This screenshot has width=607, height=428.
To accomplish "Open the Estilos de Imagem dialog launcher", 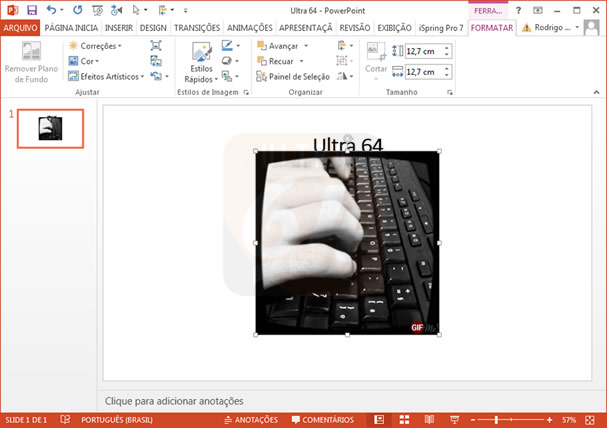I will pyautogui.click(x=246, y=92).
